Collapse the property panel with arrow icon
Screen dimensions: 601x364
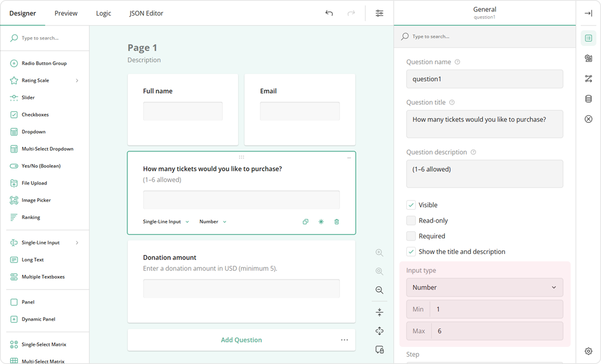point(588,13)
